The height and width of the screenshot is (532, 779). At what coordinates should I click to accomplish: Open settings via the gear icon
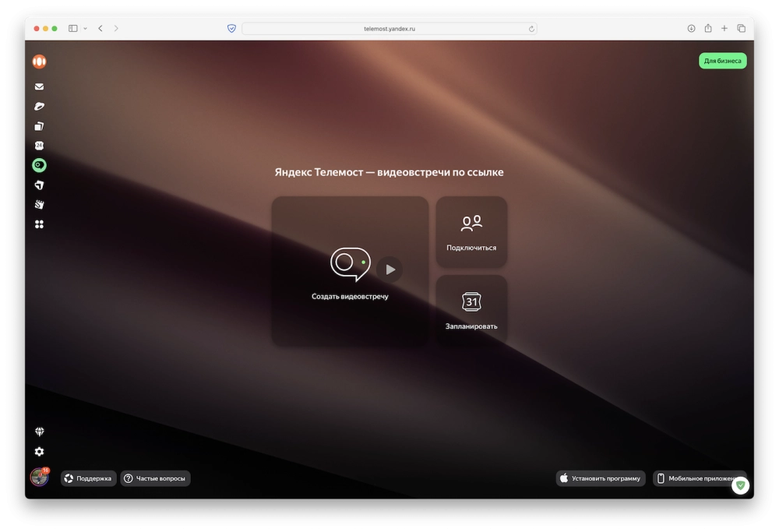(39, 452)
